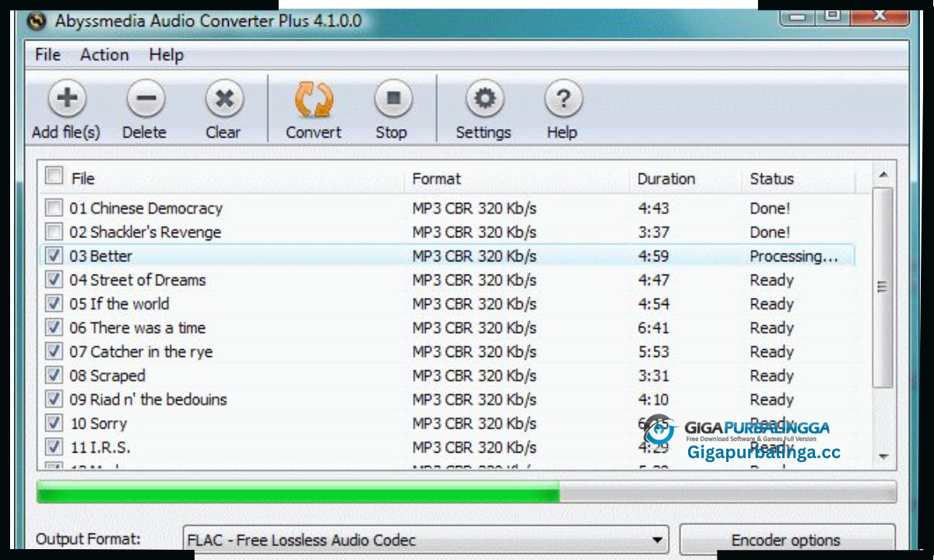Uncheck the 09 Riad n' the bedouins checkbox
Viewport: 934px width, 560px height.
tap(54, 399)
